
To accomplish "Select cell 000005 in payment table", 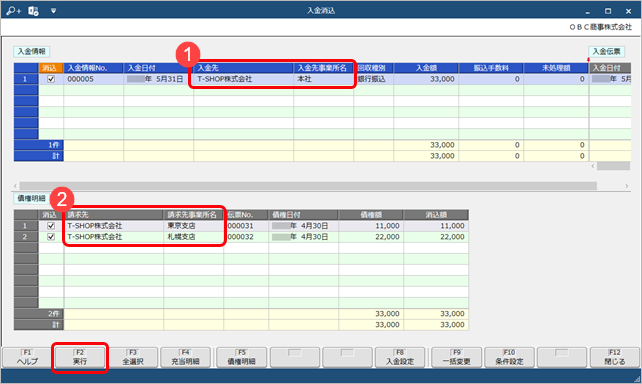I will 93,79.
